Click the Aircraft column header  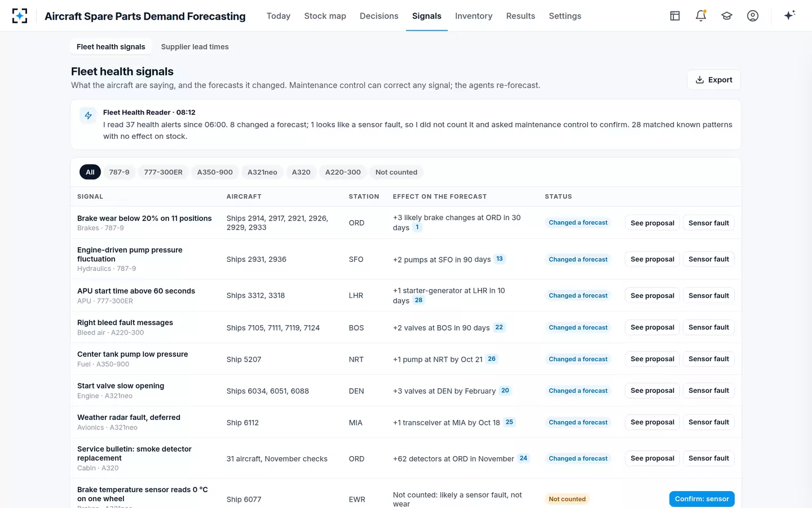click(x=244, y=196)
